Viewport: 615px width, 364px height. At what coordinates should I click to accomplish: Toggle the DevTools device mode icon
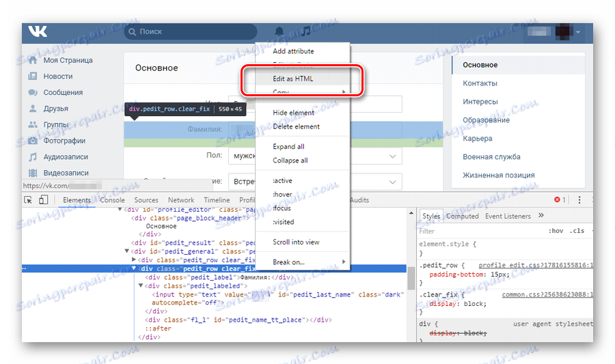point(43,200)
